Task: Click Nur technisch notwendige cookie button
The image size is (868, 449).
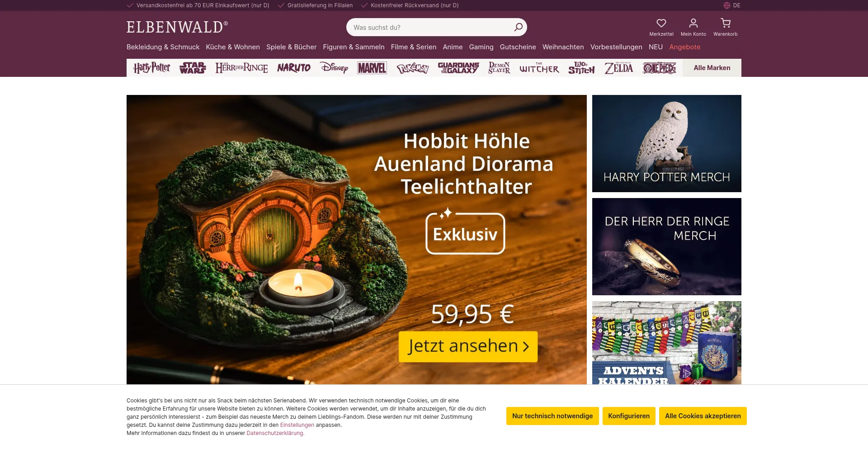Action: click(552, 416)
